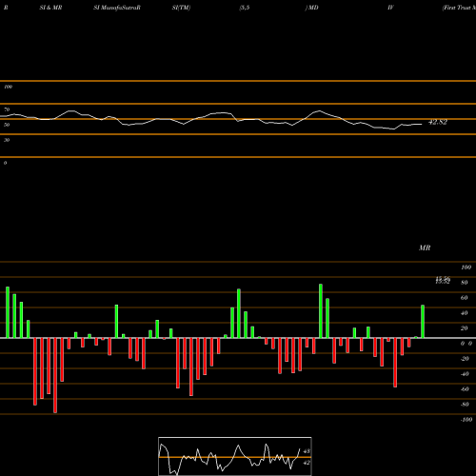Click the 42 label in mini chart
476x476 pixels.
307,463
